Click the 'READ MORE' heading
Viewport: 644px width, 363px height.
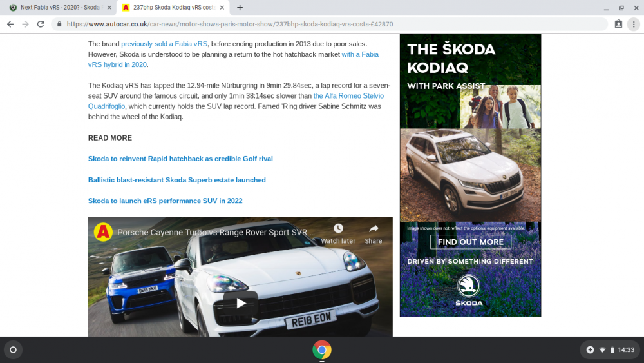110,138
